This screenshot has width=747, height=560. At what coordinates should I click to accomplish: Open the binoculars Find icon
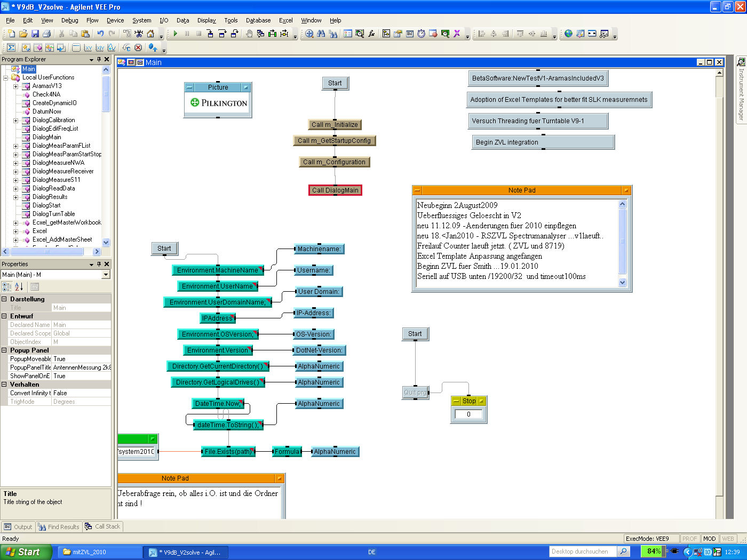tap(321, 34)
